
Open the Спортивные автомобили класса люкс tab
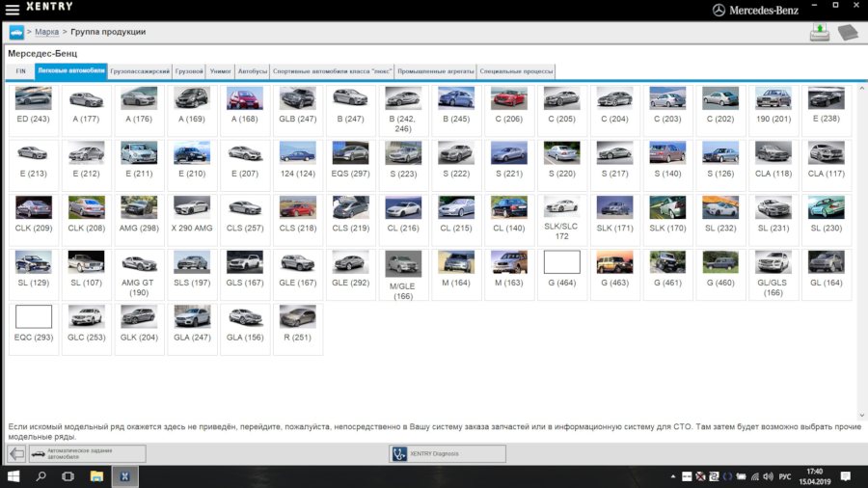tap(332, 71)
